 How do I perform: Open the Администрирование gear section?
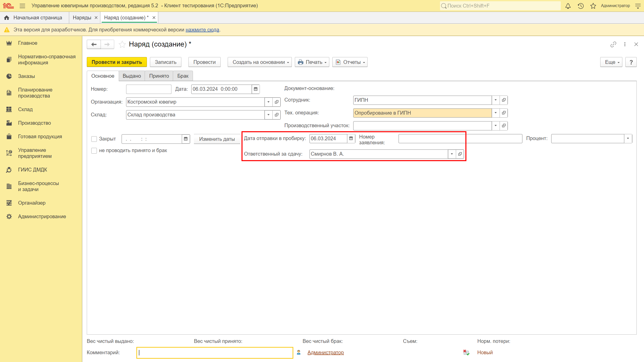coord(41,216)
